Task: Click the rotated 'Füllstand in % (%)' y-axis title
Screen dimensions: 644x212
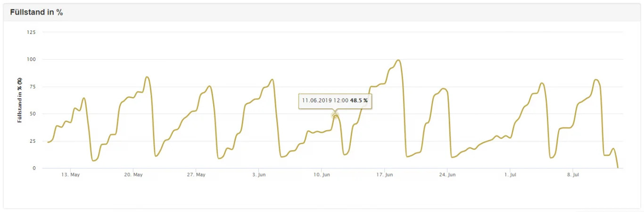Action: tap(20, 100)
